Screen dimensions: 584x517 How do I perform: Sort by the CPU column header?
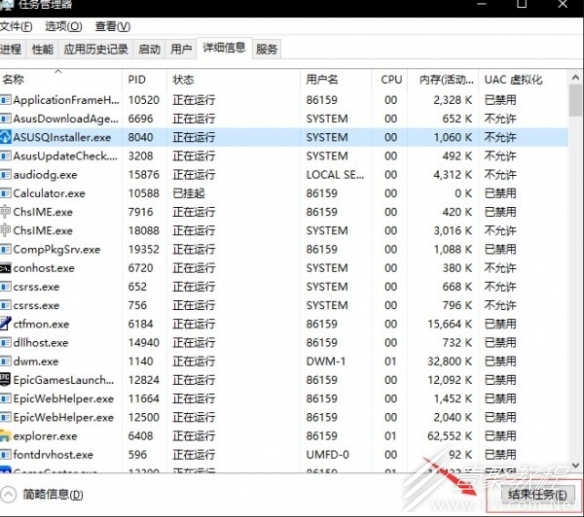tap(390, 79)
